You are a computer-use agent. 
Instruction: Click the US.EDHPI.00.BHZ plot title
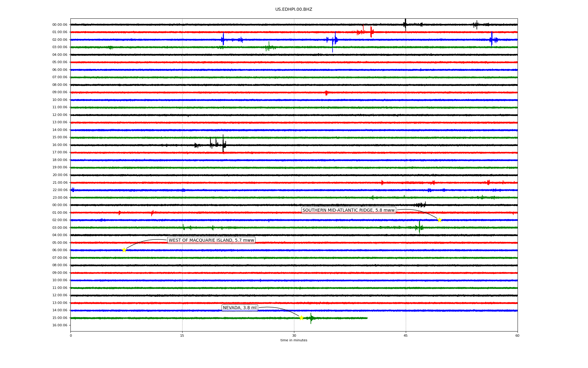coord(294,10)
